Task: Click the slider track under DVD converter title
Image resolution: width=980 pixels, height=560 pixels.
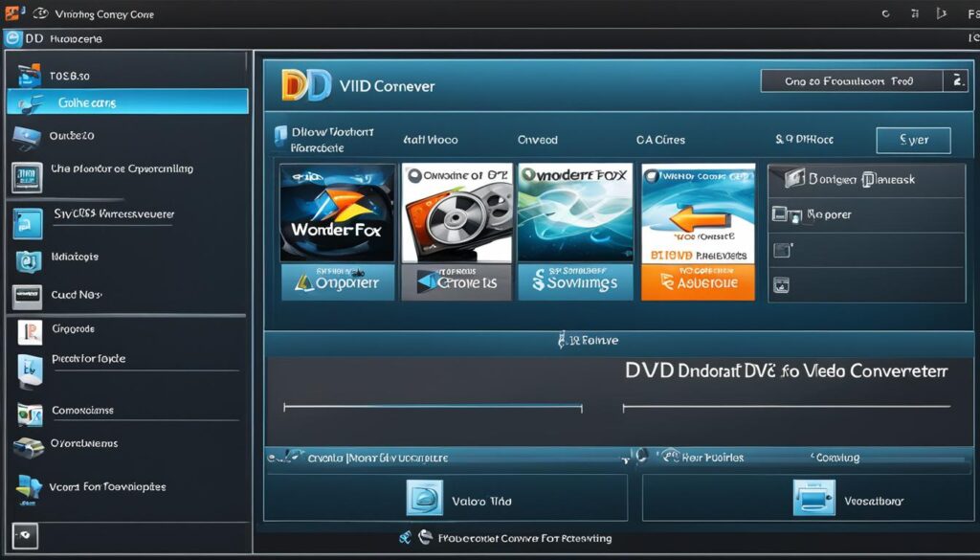Action: (787, 408)
